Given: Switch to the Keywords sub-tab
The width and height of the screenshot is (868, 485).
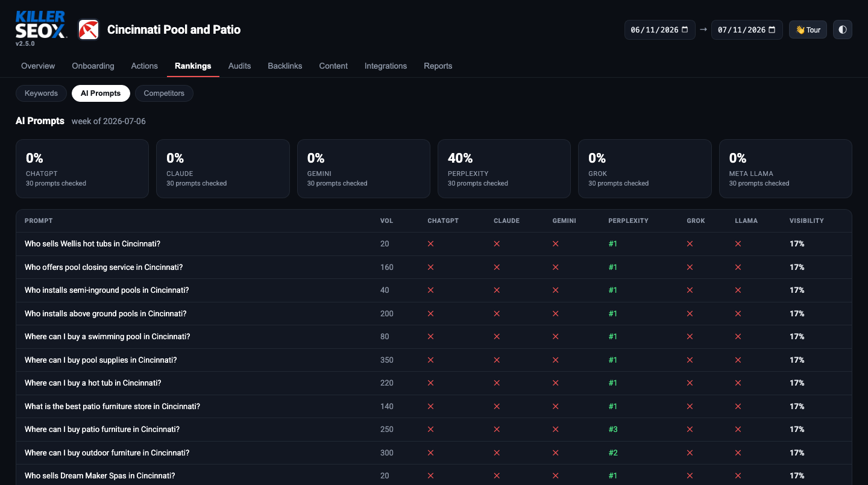Looking at the screenshot, I should (x=41, y=93).
